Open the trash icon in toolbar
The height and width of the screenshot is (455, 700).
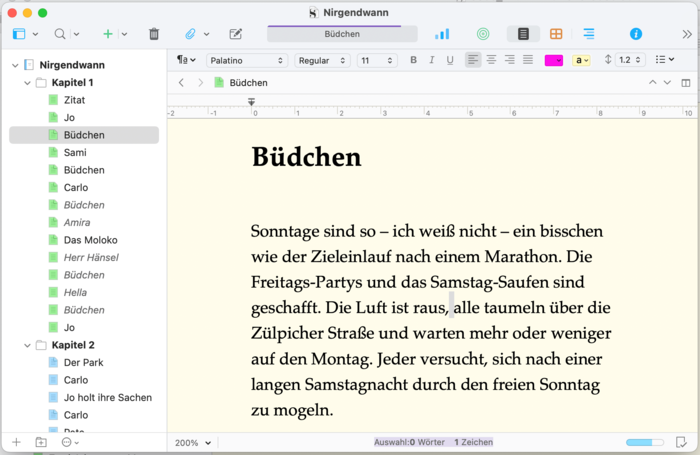tap(154, 34)
